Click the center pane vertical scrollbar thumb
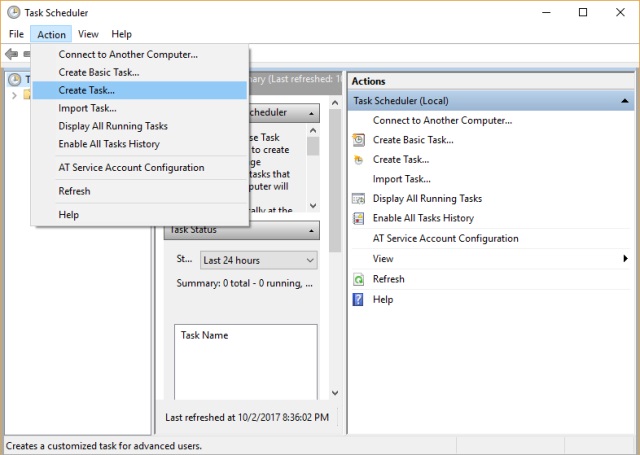 click(335, 181)
